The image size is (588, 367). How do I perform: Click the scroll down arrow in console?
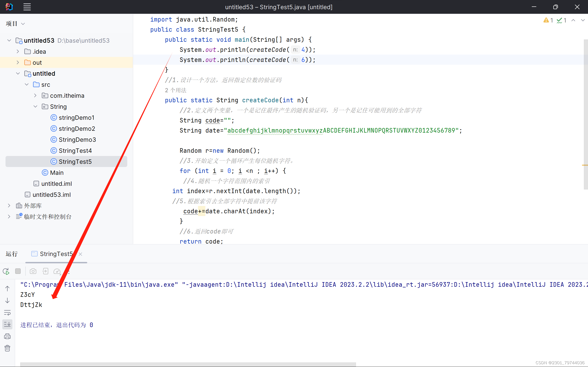tap(7, 300)
